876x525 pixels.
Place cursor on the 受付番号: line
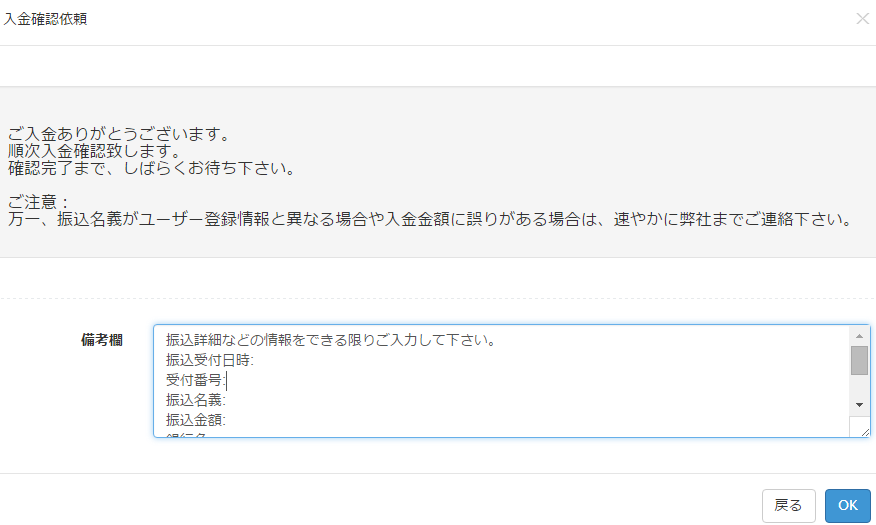[196, 380]
